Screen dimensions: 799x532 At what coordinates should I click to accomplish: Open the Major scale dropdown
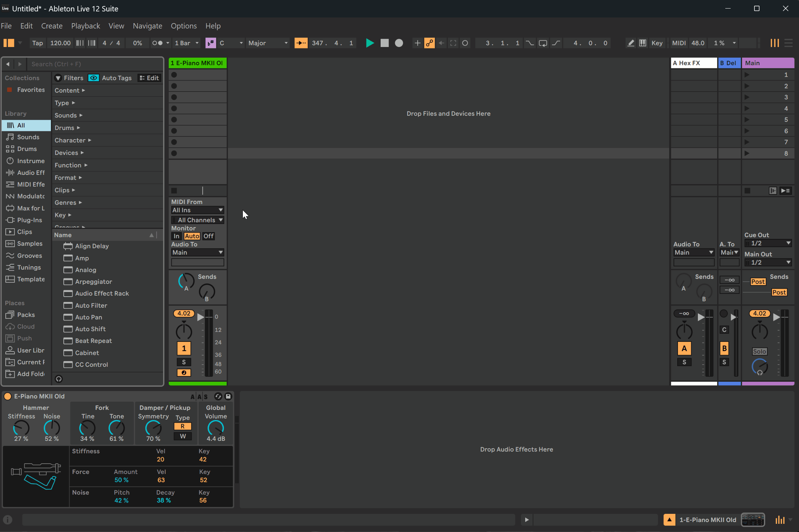(x=268, y=43)
